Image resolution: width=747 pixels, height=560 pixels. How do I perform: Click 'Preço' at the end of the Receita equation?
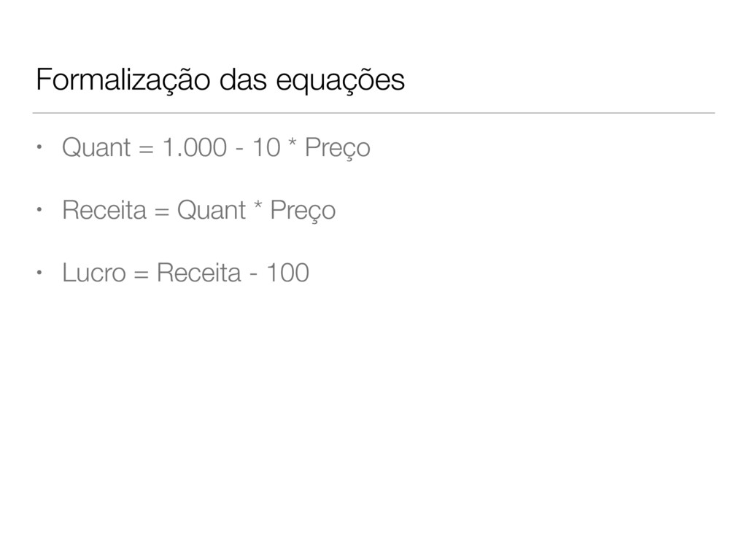303,211
